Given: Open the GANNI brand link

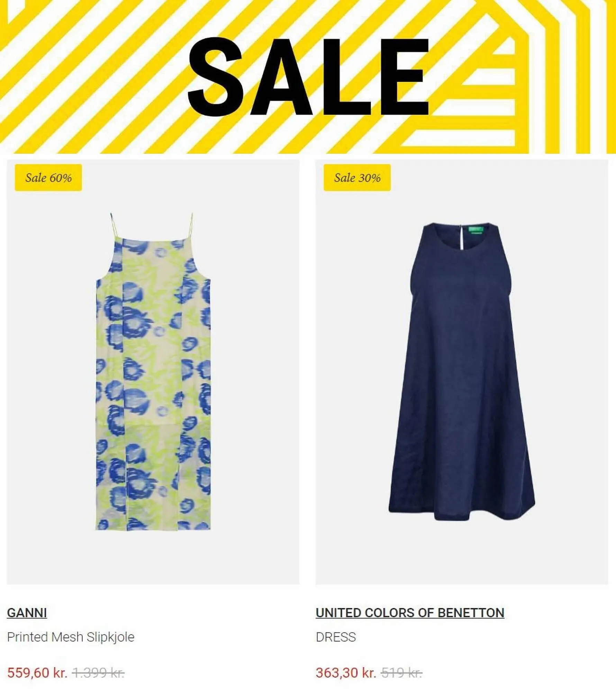Looking at the screenshot, I should pos(27,613).
